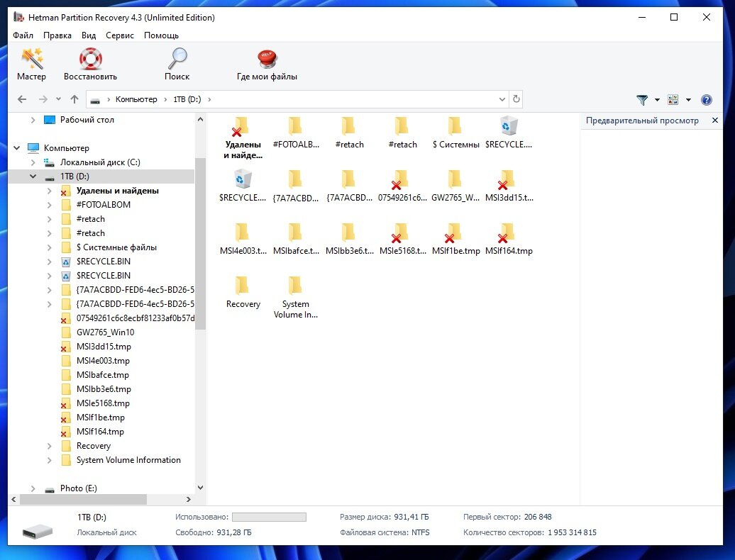Select the MSI4e003.t... folder icon
735x560 pixels.
click(x=243, y=239)
